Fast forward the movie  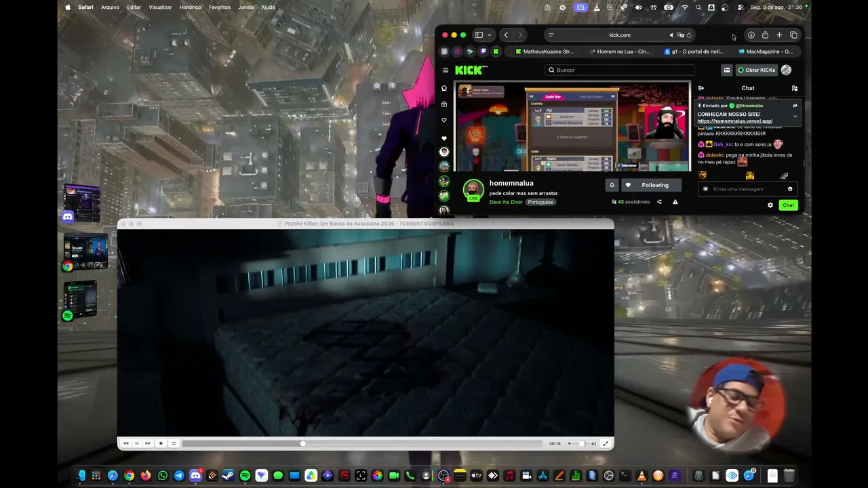pyautogui.click(x=148, y=443)
